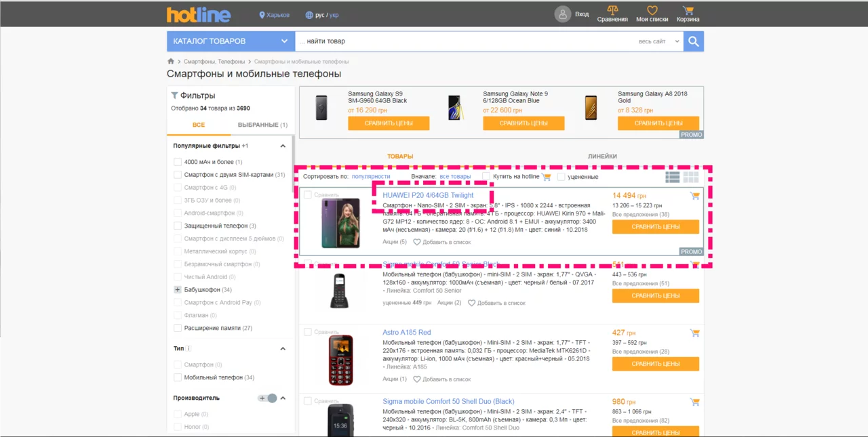The width and height of the screenshot is (868, 437).
Task: Click the home breadcrumb icon
Action: pyautogui.click(x=171, y=62)
